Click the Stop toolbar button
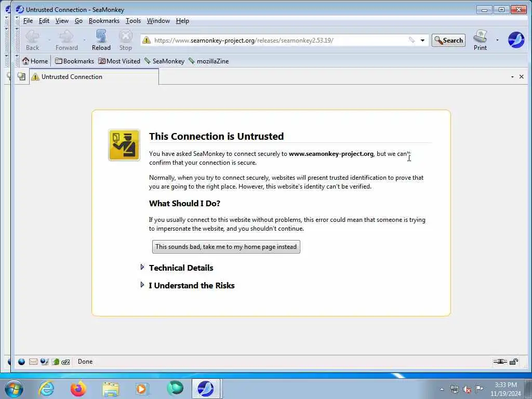532x399 pixels. pos(126,40)
